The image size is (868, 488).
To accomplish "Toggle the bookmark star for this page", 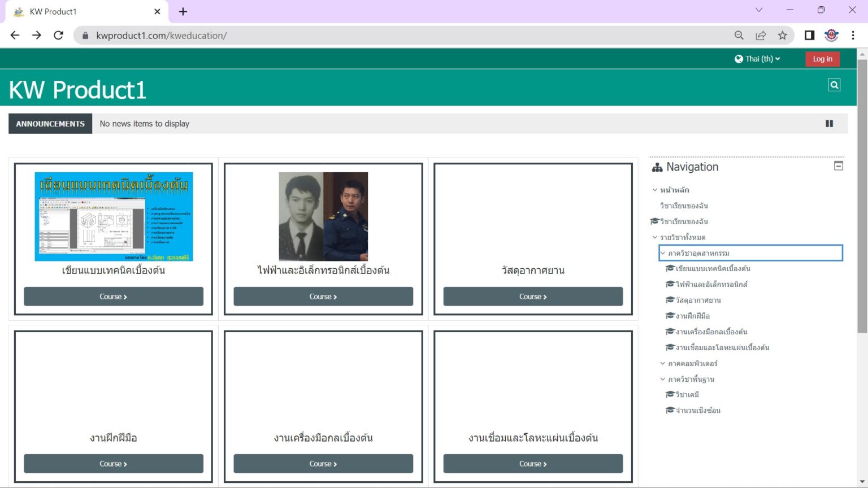I will pos(783,35).
